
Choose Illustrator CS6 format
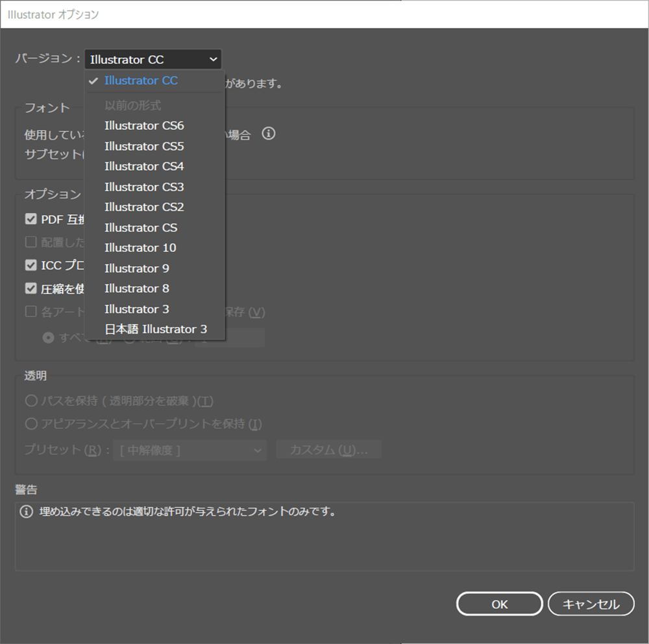(x=155, y=125)
